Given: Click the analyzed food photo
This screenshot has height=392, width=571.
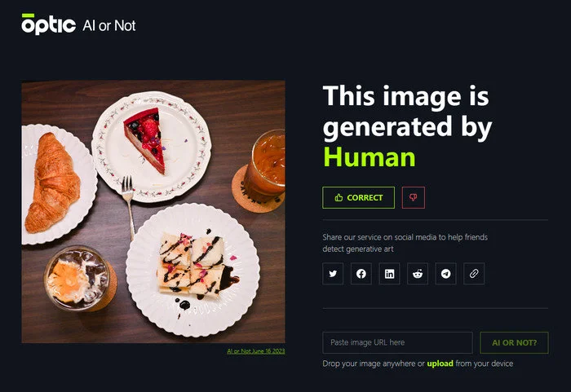Looking at the screenshot, I should pos(153,212).
